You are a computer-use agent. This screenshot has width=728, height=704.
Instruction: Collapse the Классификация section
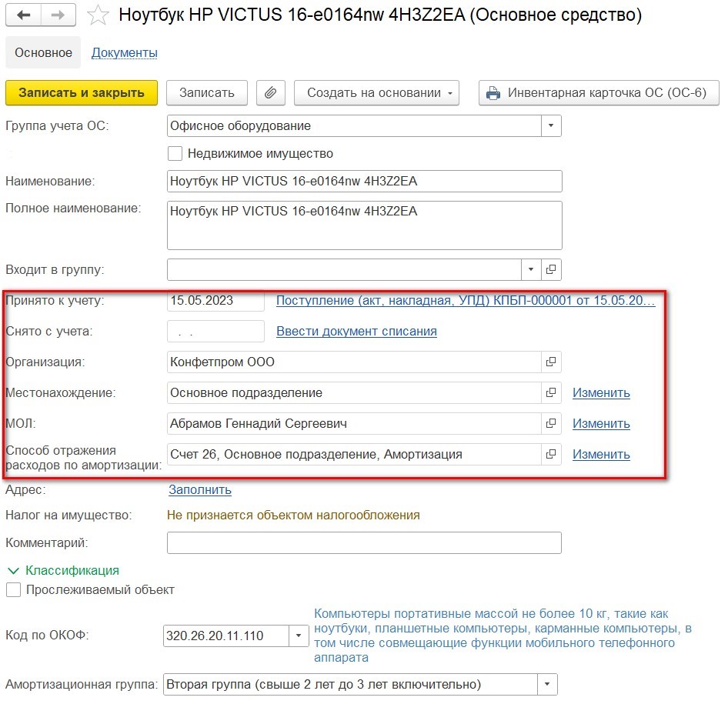(x=64, y=570)
